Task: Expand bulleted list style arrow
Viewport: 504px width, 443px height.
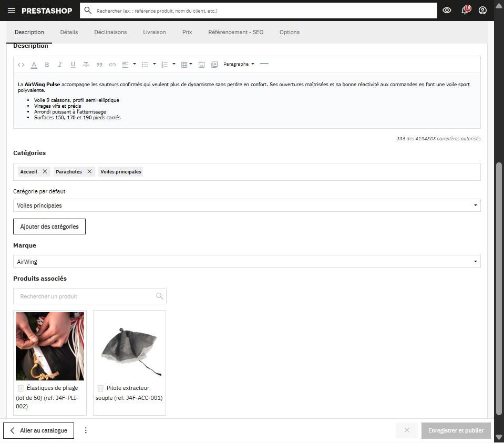Action: pos(155,64)
